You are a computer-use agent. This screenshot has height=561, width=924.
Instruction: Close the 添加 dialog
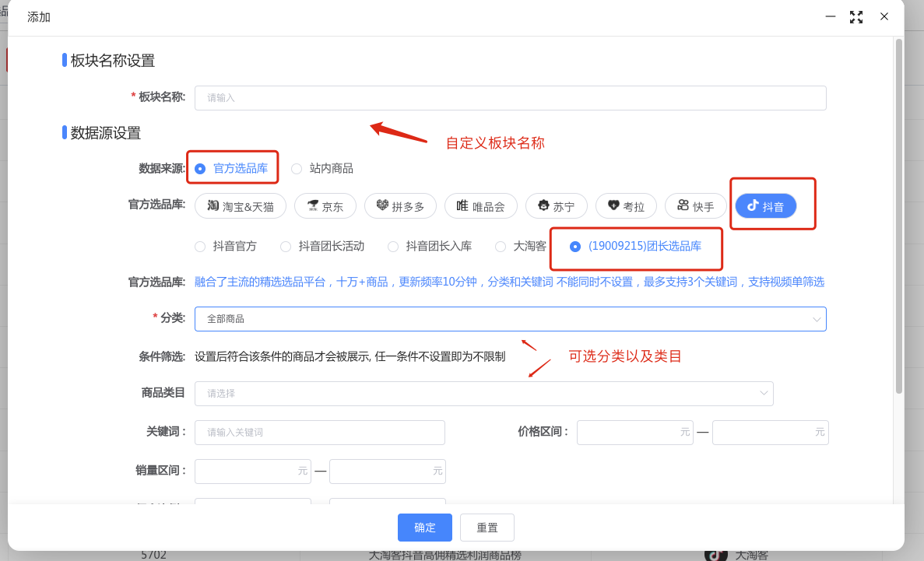pos(884,16)
